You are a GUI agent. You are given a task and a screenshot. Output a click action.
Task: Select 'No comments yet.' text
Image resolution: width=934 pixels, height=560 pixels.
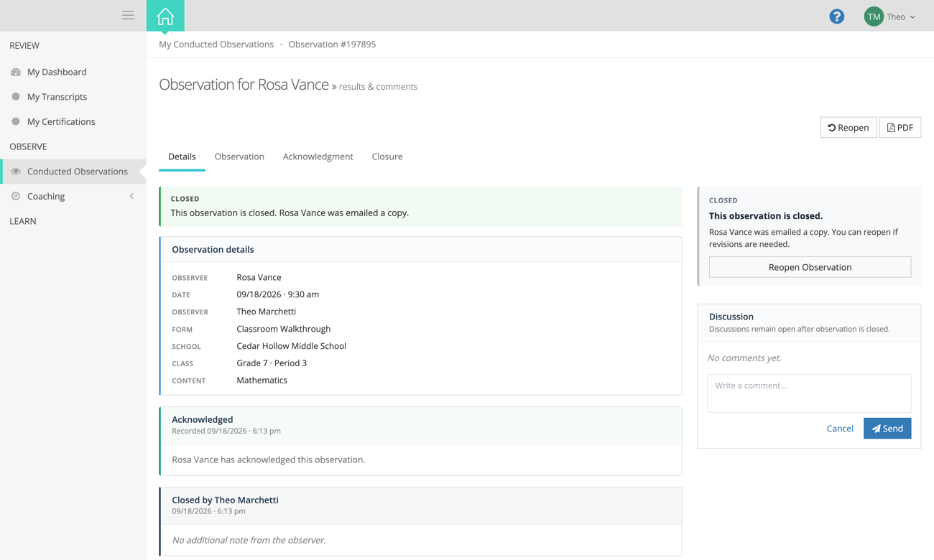click(x=744, y=358)
